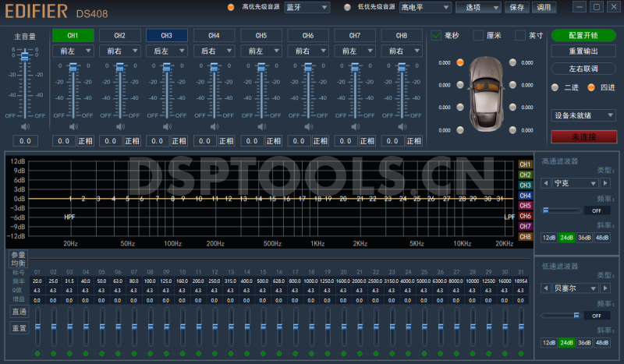Select the orange front-left speaker on car diagram
Viewport: 624px width, 364px height.
coord(460,62)
